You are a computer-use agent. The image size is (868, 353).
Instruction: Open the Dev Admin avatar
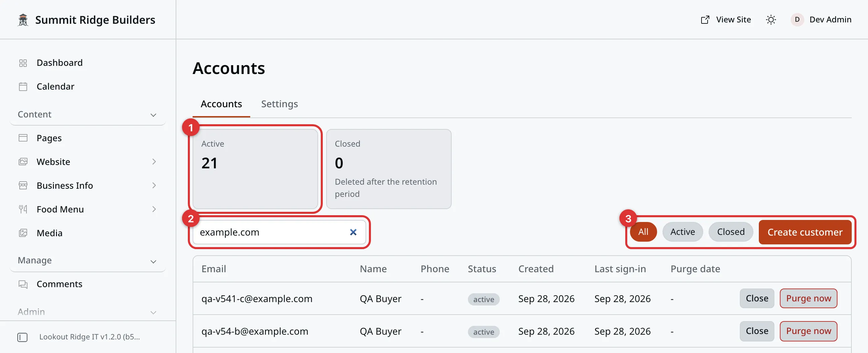pos(797,20)
